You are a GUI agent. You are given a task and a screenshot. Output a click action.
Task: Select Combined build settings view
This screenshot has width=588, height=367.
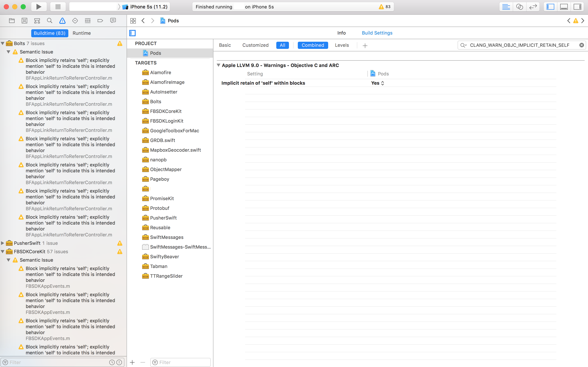pos(313,45)
